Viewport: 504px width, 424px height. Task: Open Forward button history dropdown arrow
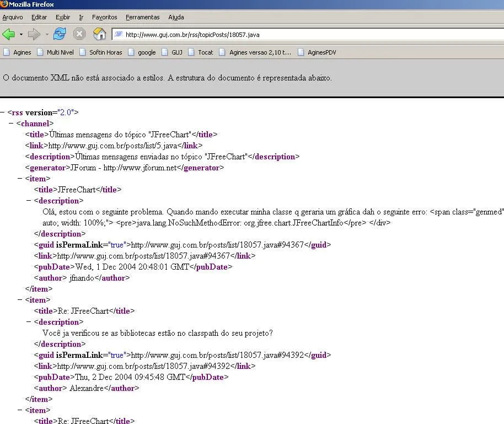pos(47,34)
